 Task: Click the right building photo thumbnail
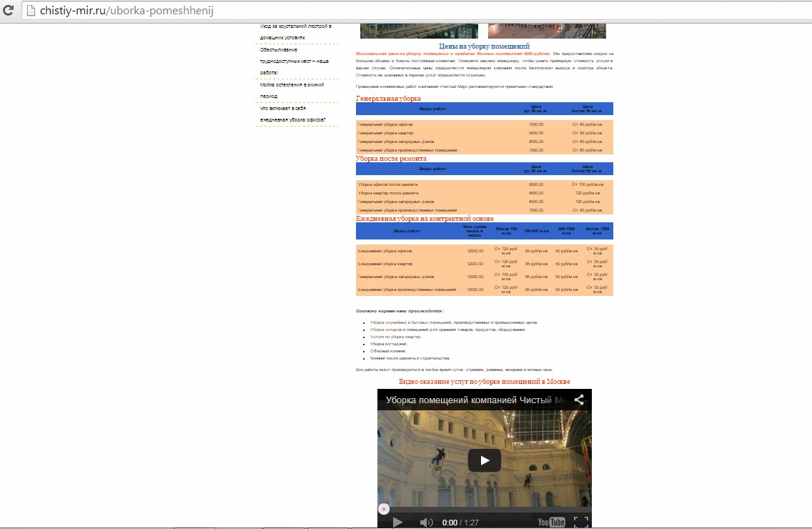pos(547,31)
